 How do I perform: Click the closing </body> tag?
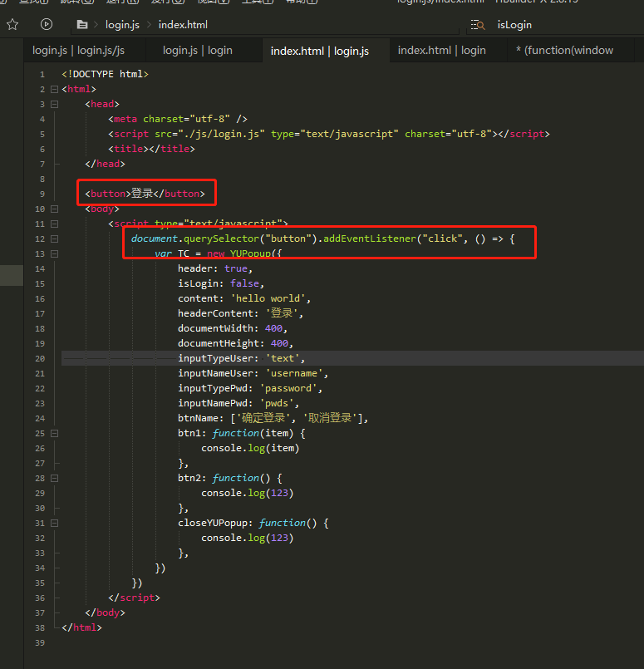point(105,612)
